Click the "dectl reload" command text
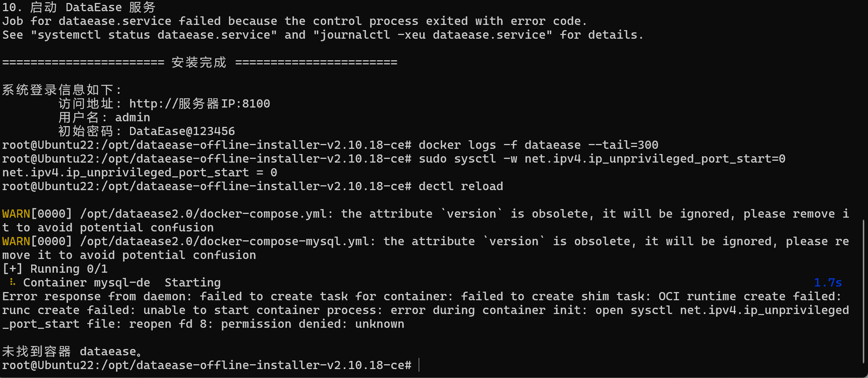The height and width of the screenshot is (378, 868). [x=461, y=186]
